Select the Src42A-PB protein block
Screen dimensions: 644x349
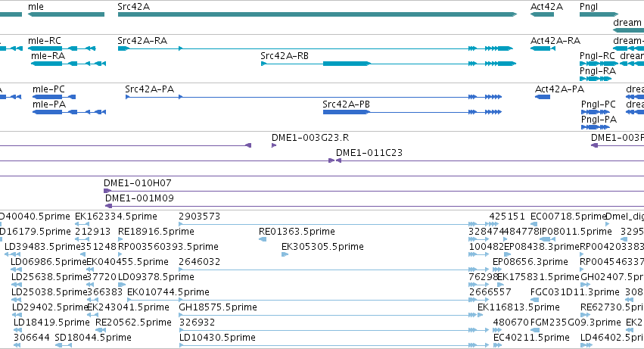click(347, 112)
